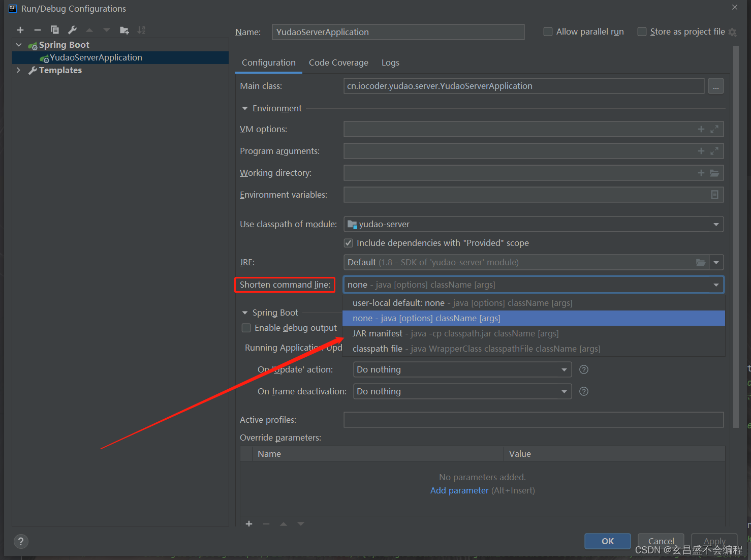Open JRE dropdown arrow

[716, 262]
